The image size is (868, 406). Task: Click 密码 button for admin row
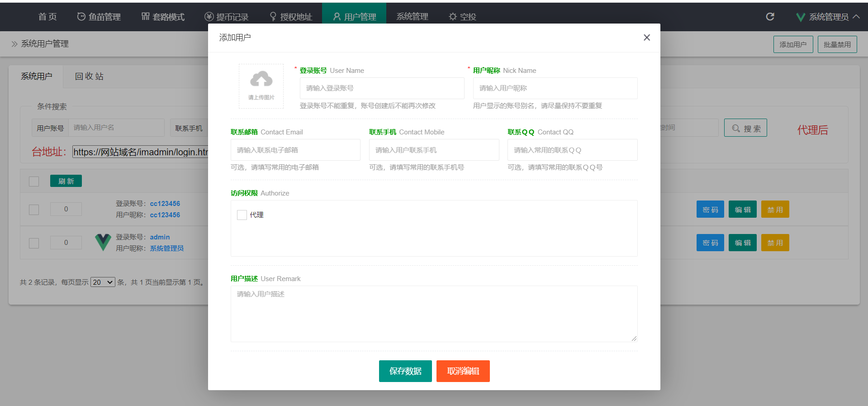[710, 243]
